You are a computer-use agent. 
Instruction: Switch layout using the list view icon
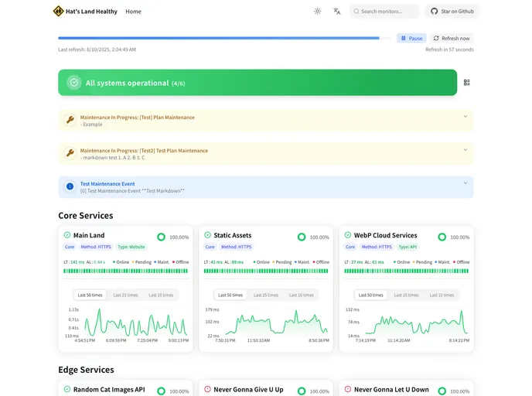tap(467, 83)
